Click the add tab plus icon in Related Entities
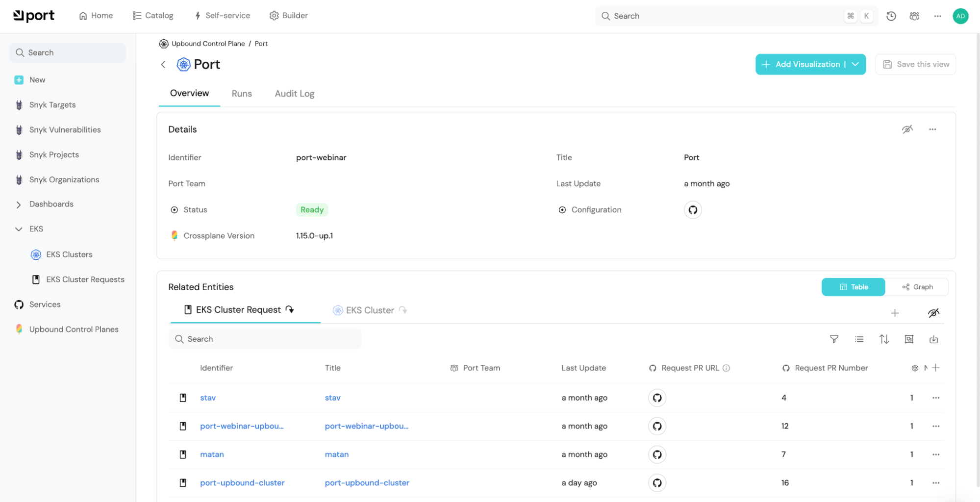This screenshot has width=980, height=502. coord(895,313)
